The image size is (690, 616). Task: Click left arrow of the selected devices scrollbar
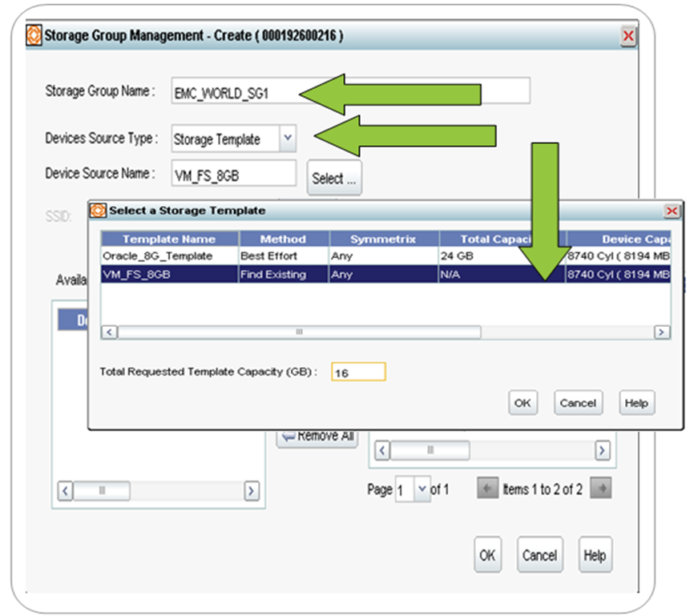pos(382,450)
